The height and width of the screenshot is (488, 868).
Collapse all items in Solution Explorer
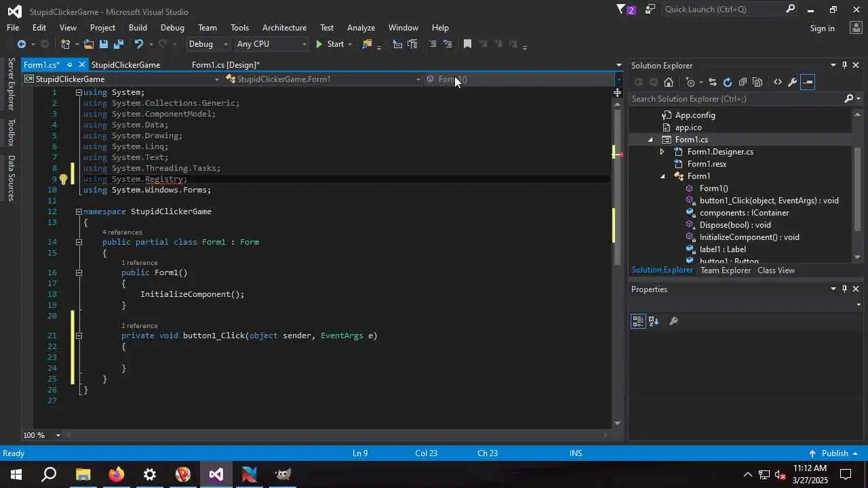tap(743, 82)
